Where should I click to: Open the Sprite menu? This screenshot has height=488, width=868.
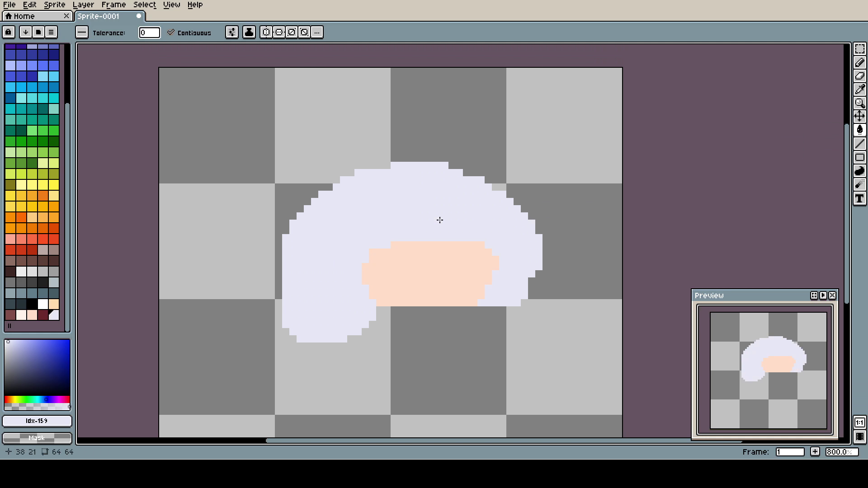54,5
